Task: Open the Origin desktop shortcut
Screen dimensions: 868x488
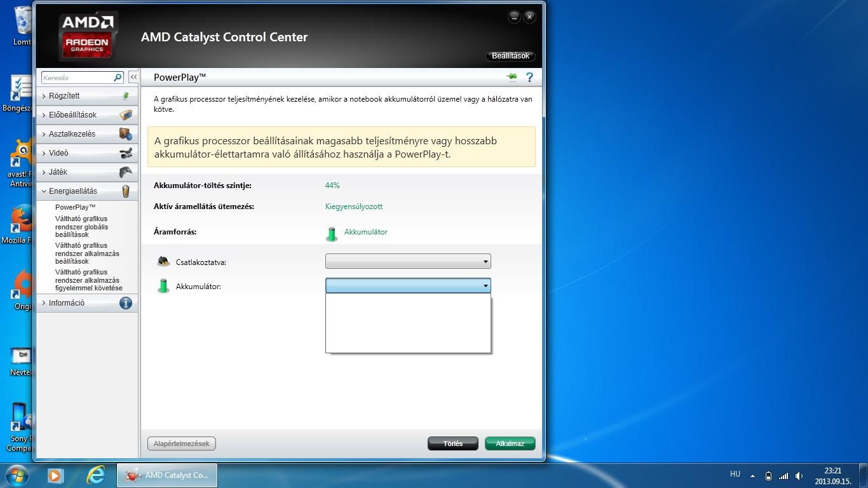Action: pyautogui.click(x=23, y=290)
